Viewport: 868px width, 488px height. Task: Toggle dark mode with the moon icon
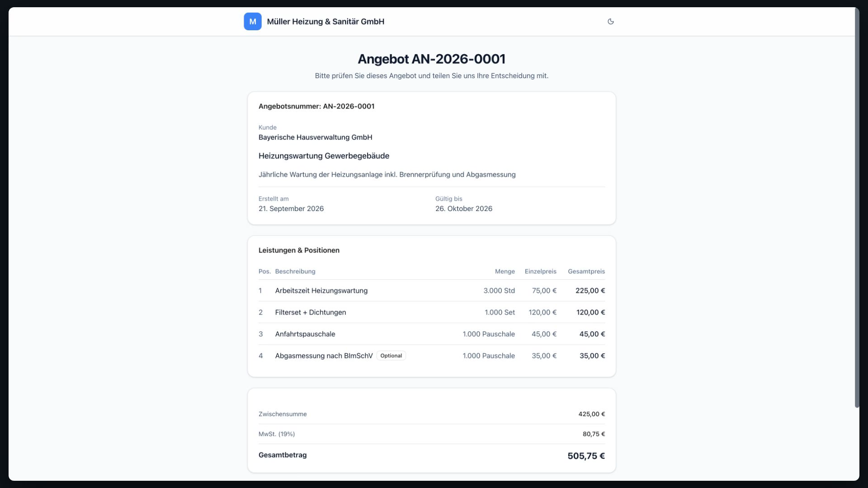point(610,21)
